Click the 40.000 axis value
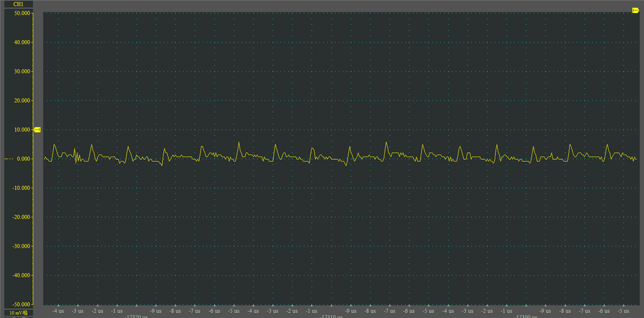The width and height of the screenshot is (644, 318). tap(22, 42)
